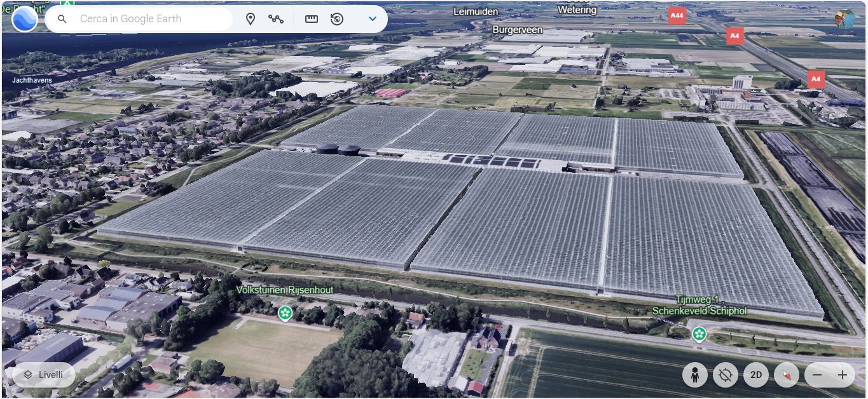Select the Tijmweg 1 Schenkeveld Schiphol marker
The image size is (868, 399).
[x=699, y=334]
